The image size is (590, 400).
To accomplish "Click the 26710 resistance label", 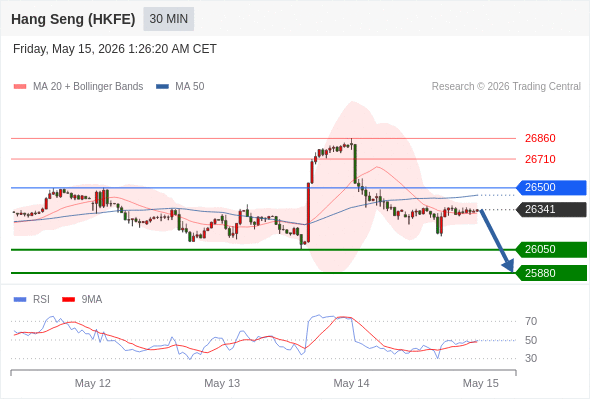I will click(x=540, y=159).
